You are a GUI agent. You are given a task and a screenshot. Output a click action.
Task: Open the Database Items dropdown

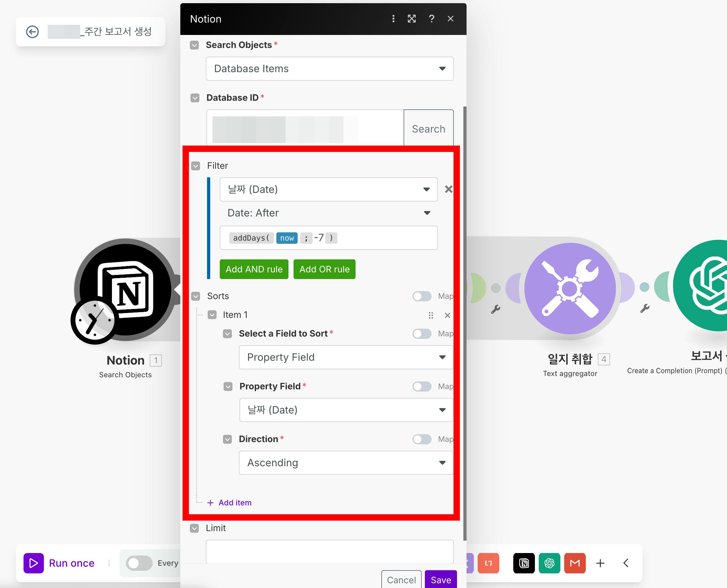pyautogui.click(x=329, y=69)
